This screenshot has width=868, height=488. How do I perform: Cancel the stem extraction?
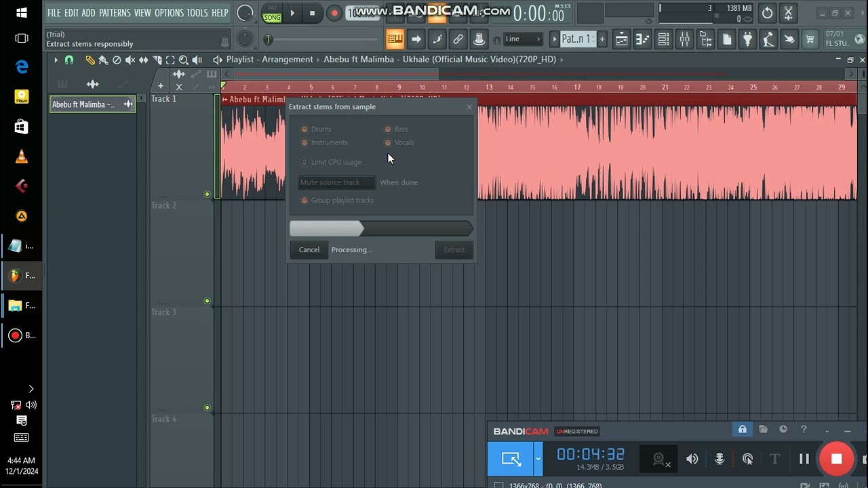click(x=309, y=249)
